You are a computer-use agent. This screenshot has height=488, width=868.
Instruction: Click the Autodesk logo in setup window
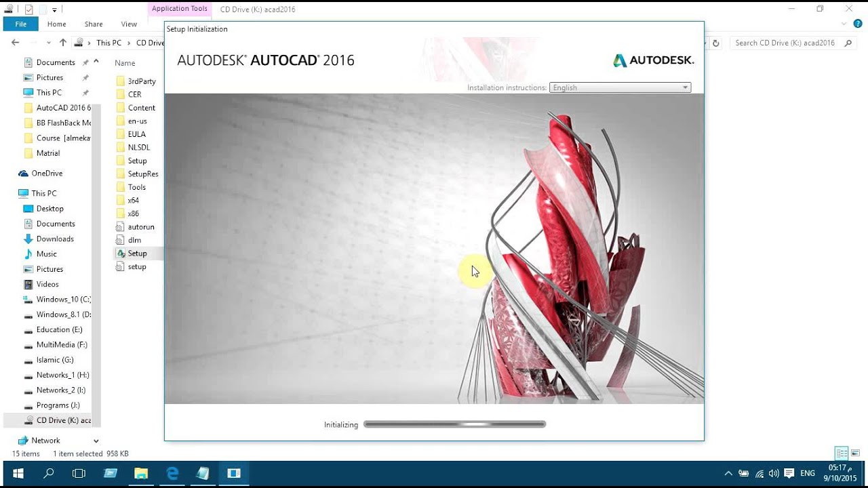pos(653,60)
